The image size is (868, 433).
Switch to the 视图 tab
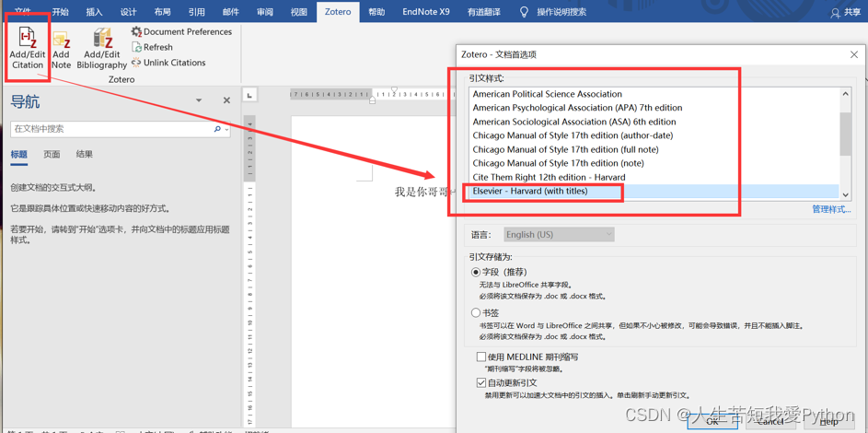(298, 12)
